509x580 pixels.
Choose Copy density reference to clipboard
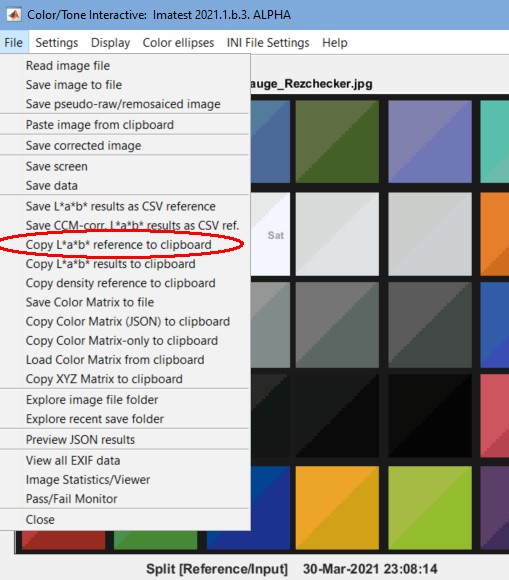125,283
